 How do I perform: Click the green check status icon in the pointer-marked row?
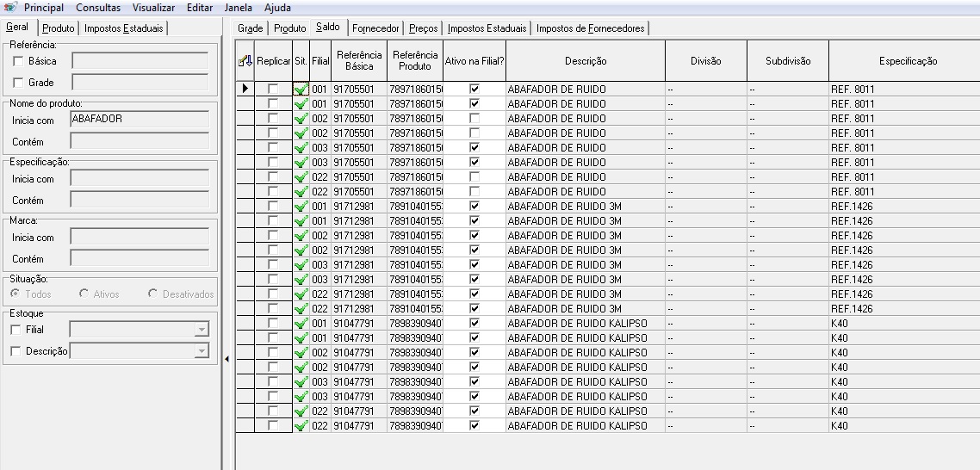click(301, 90)
